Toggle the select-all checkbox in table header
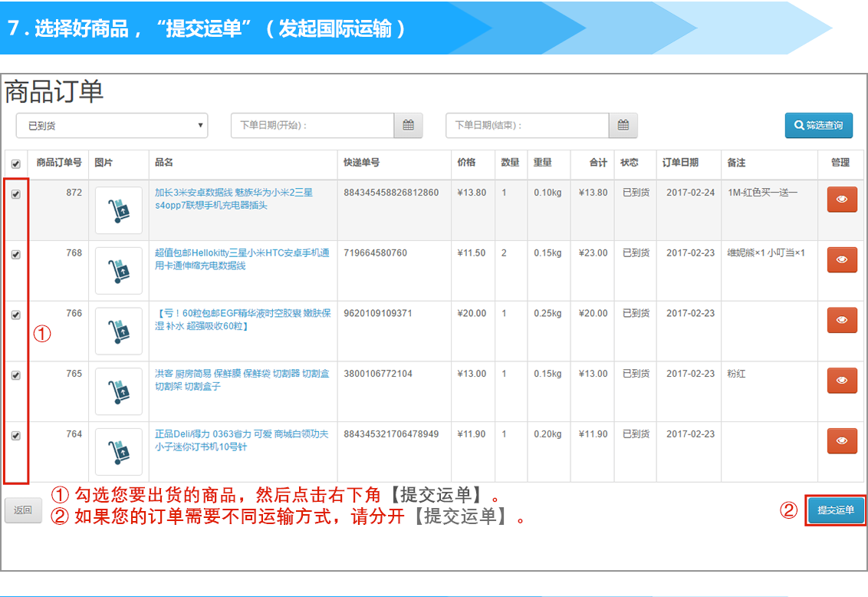868x597 pixels. click(16, 164)
